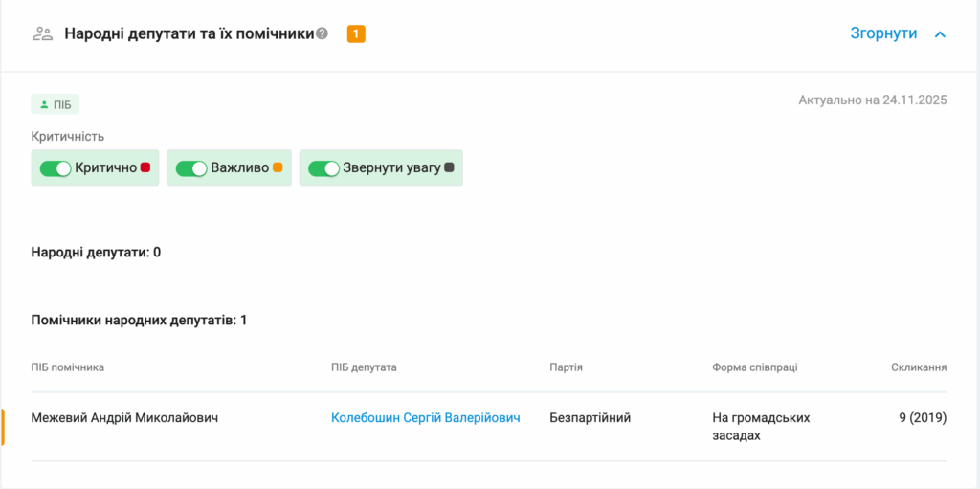980x489 pixels.
Task: Click the person icon in ПІБ tag
Action: [x=44, y=104]
